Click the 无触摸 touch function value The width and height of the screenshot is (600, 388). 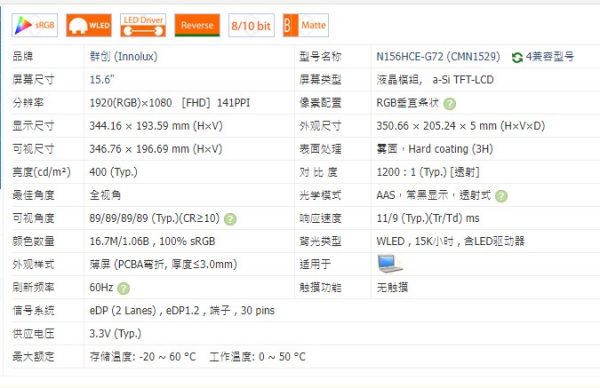tap(392, 287)
